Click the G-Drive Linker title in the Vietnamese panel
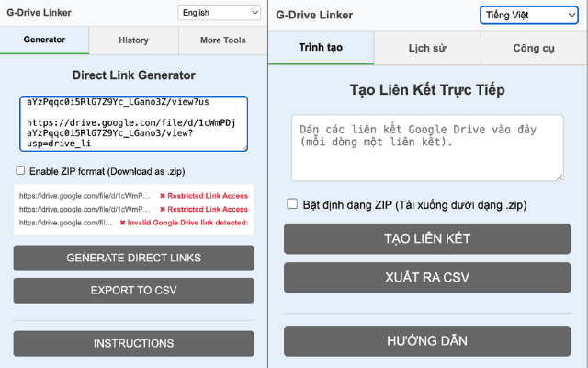Viewport: 588px width, 368px height. 314,15
